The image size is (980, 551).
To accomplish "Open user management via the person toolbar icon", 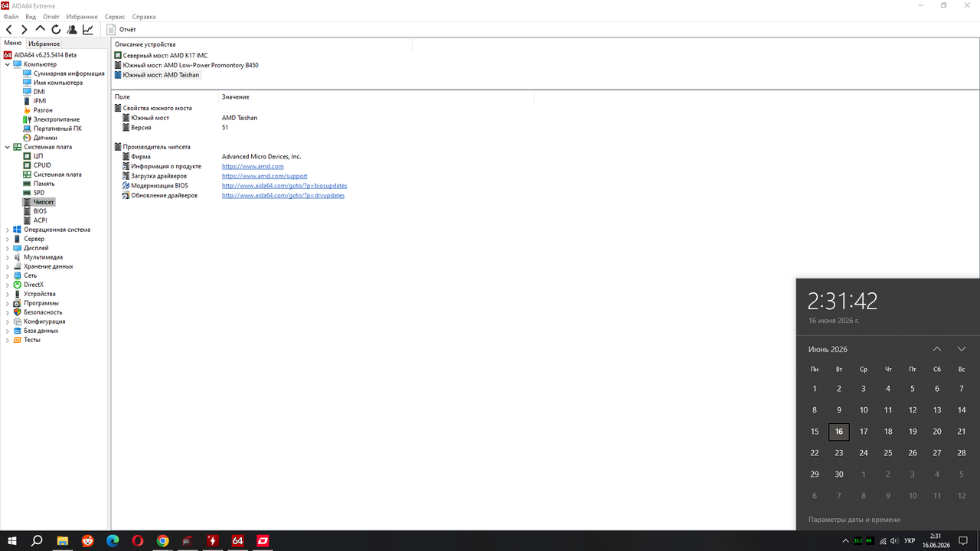I will [x=72, y=30].
